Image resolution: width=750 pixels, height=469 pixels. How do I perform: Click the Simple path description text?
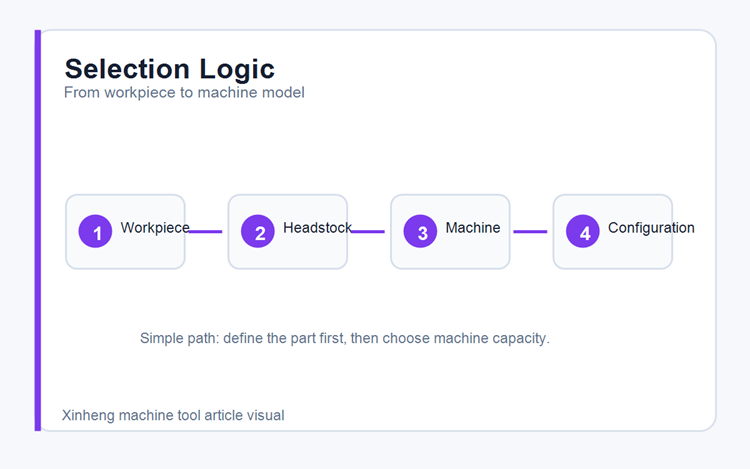pyautogui.click(x=345, y=338)
